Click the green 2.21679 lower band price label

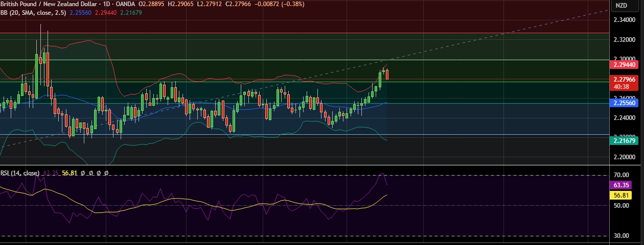pyautogui.click(x=625, y=141)
